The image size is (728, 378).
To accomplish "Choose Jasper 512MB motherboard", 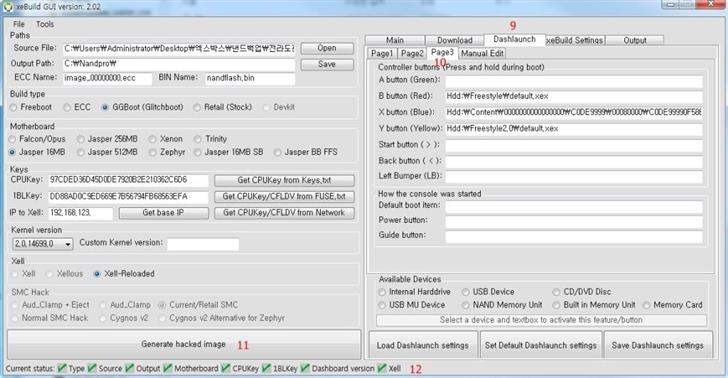I will click(x=108, y=152).
